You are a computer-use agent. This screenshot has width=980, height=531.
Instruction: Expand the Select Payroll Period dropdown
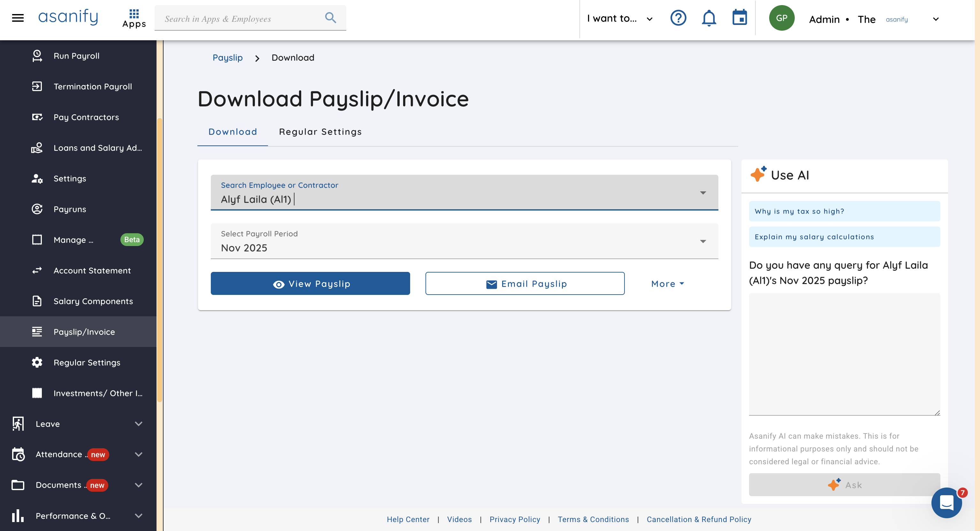coord(703,241)
